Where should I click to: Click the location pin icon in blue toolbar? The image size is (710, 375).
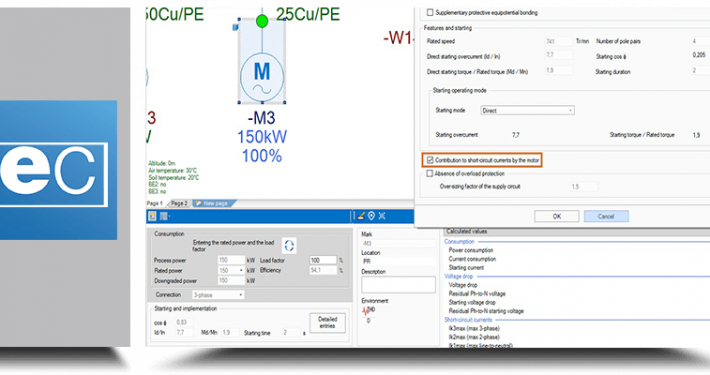371,216
